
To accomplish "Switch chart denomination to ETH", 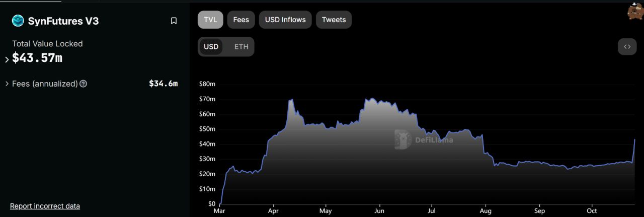I will coord(241,47).
